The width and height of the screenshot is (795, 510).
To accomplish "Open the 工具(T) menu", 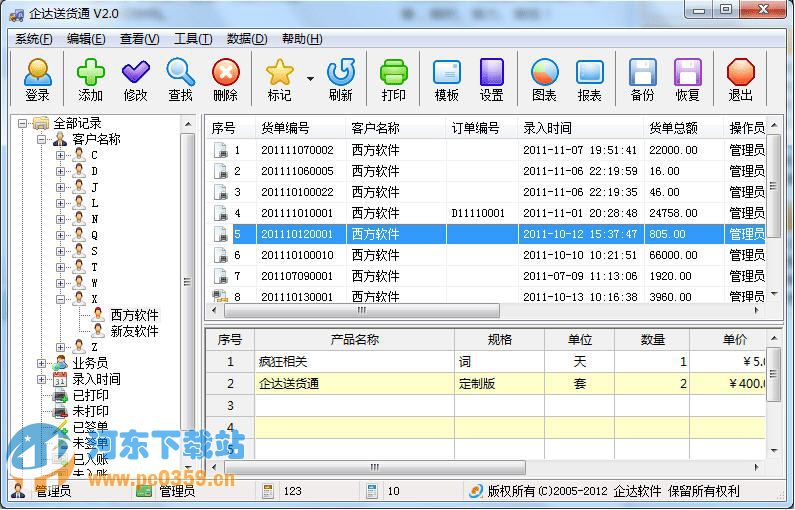I will (193, 39).
